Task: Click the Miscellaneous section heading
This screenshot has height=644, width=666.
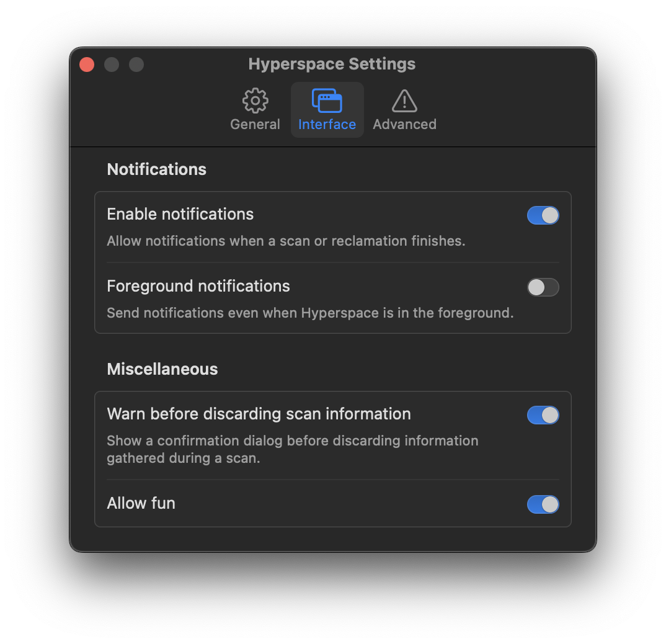Action: pyautogui.click(x=162, y=369)
